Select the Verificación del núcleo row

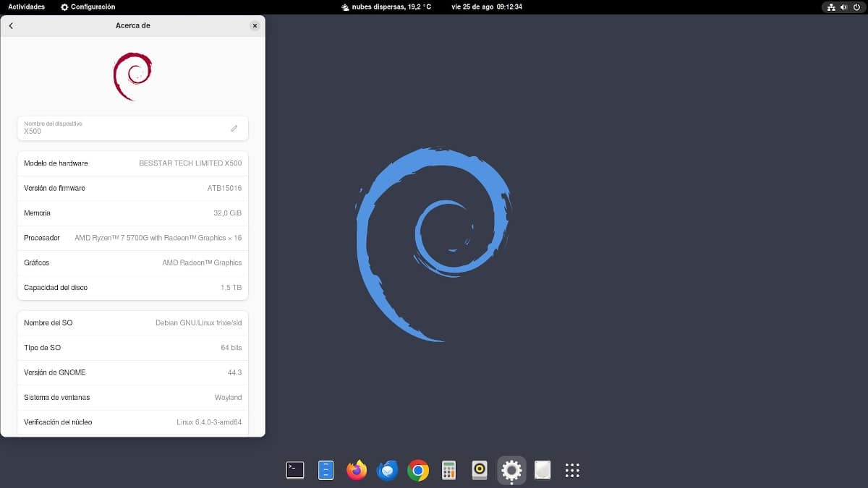[132, 422]
